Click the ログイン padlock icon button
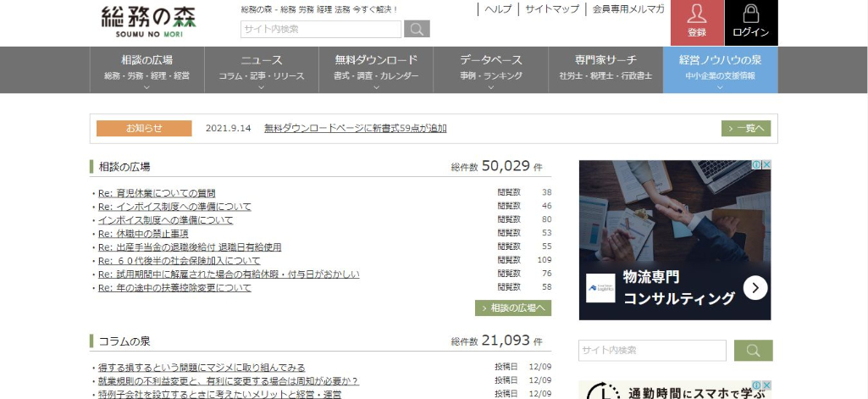 tap(750, 23)
